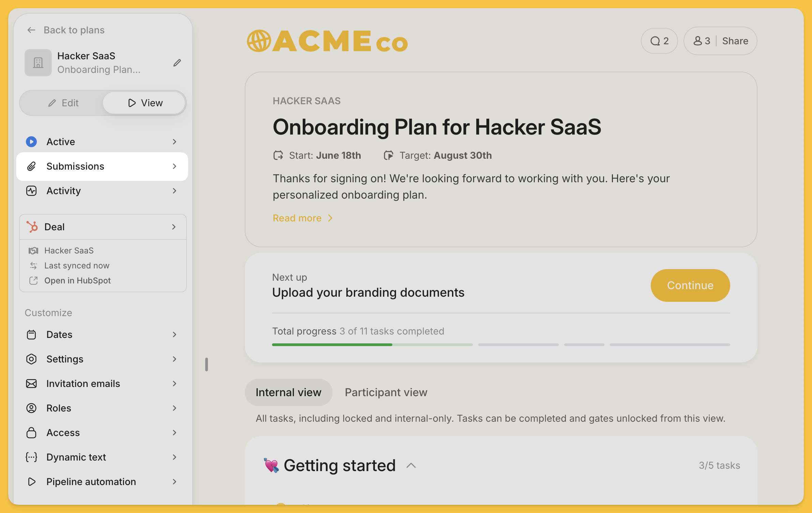Select the Participant view option

point(386,392)
